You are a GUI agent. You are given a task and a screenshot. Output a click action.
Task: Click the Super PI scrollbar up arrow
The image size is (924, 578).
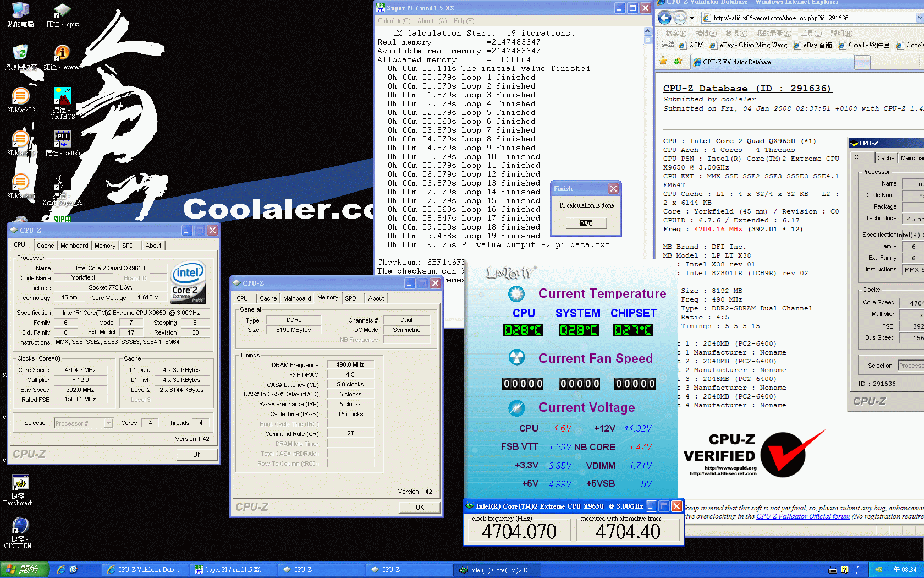pos(647,32)
